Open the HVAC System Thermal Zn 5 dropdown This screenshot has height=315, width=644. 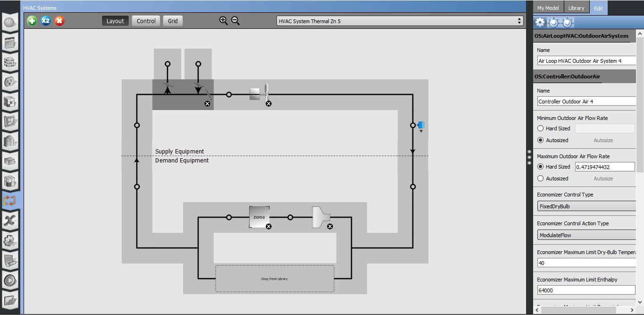click(x=400, y=21)
